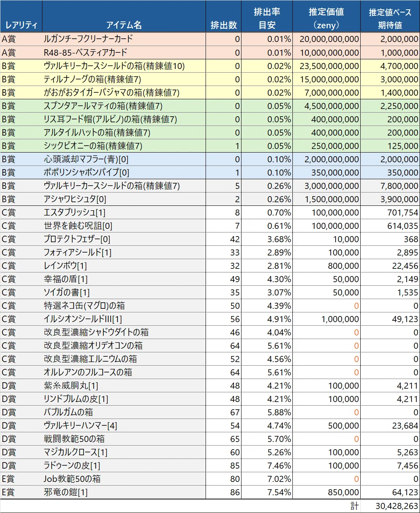Select 改良型濃縮シャドウダイトの箱 cell

[x=124, y=332]
